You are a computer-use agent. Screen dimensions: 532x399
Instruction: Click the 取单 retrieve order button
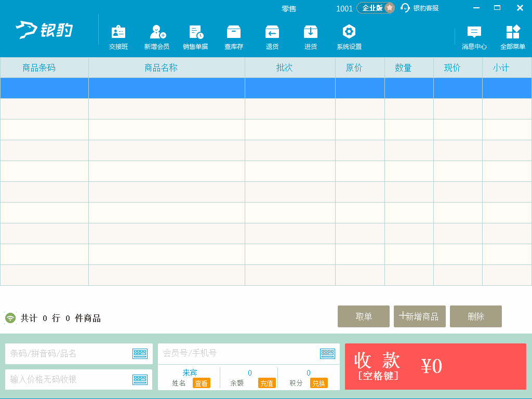click(363, 316)
